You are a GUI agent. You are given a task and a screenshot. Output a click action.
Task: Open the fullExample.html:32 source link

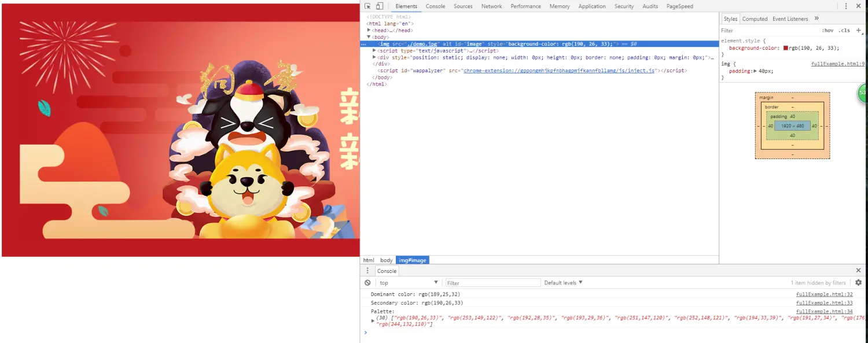pyautogui.click(x=824, y=294)
